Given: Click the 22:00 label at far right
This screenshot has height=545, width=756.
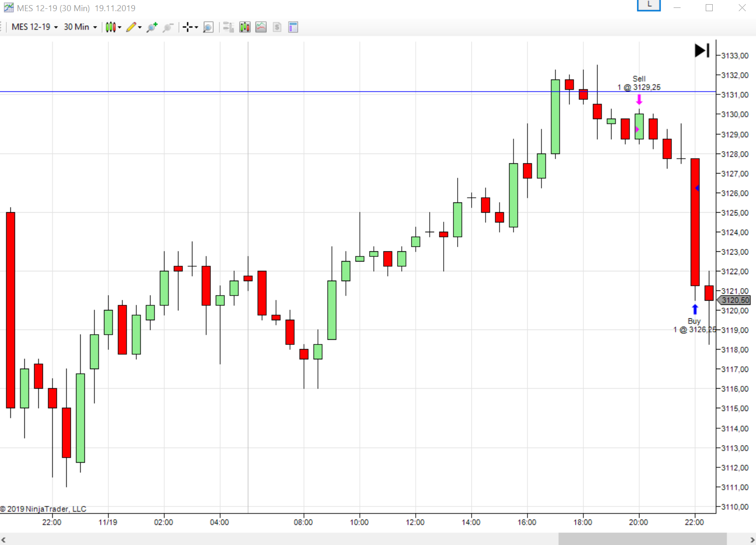Looking at the screenshot, I should (694, 522).
